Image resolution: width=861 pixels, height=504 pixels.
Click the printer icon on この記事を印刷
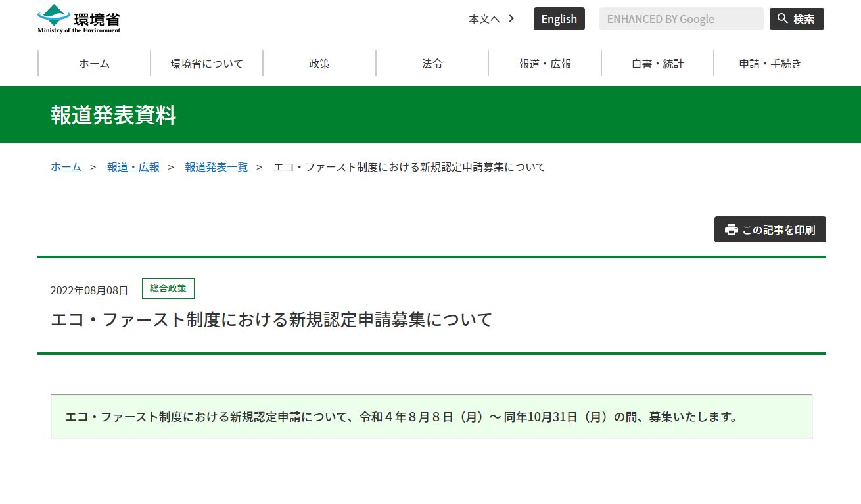731,229
